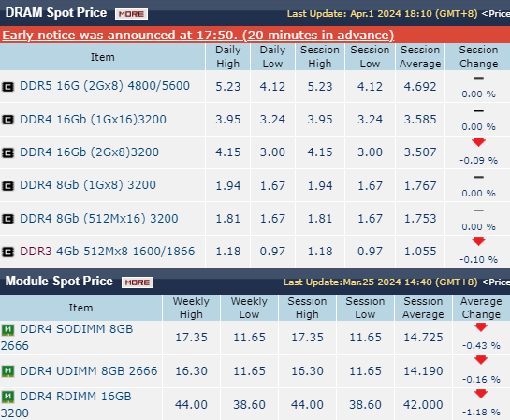Click session average value 14.190

tap(423, 371)
